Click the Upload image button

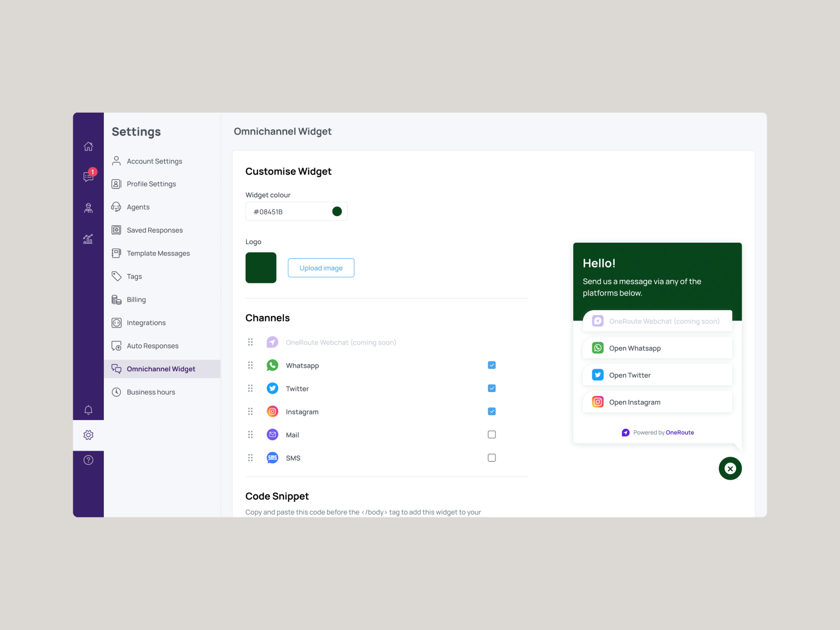pyautogui.click(x=321, y=268)
